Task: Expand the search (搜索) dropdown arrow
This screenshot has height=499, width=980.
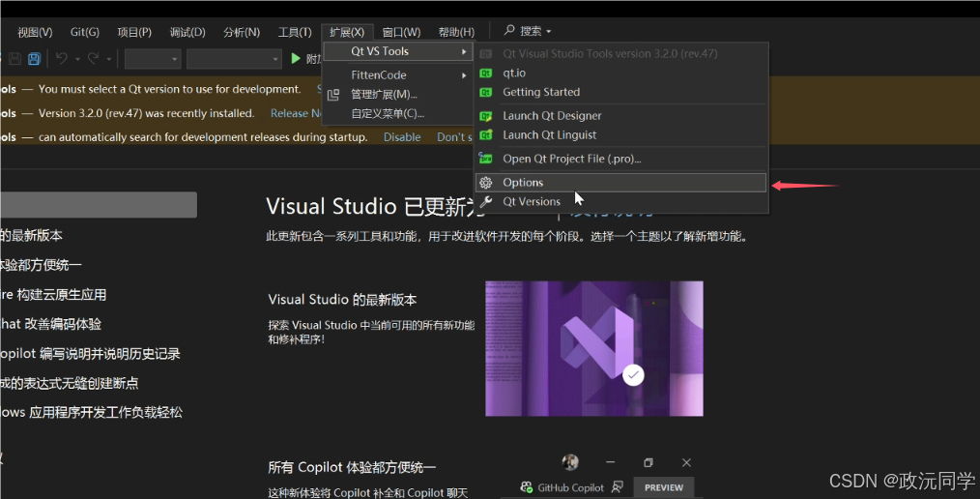Action: coord(549,31)
